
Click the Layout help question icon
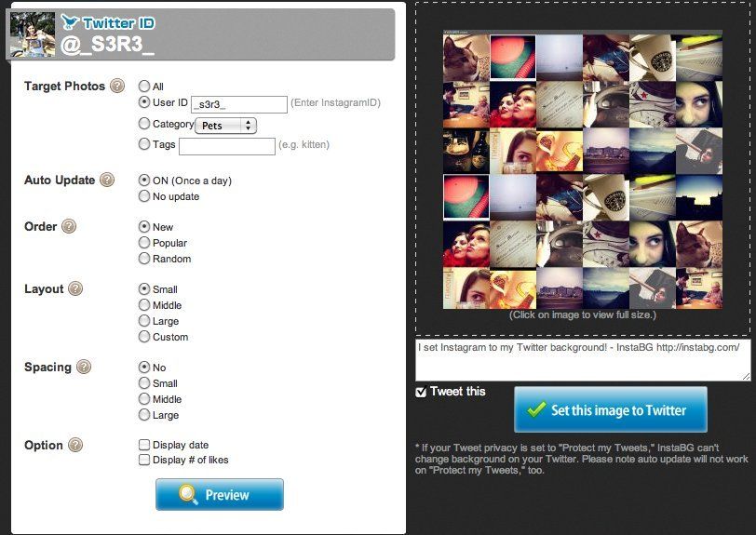click(x=75, y=288)
